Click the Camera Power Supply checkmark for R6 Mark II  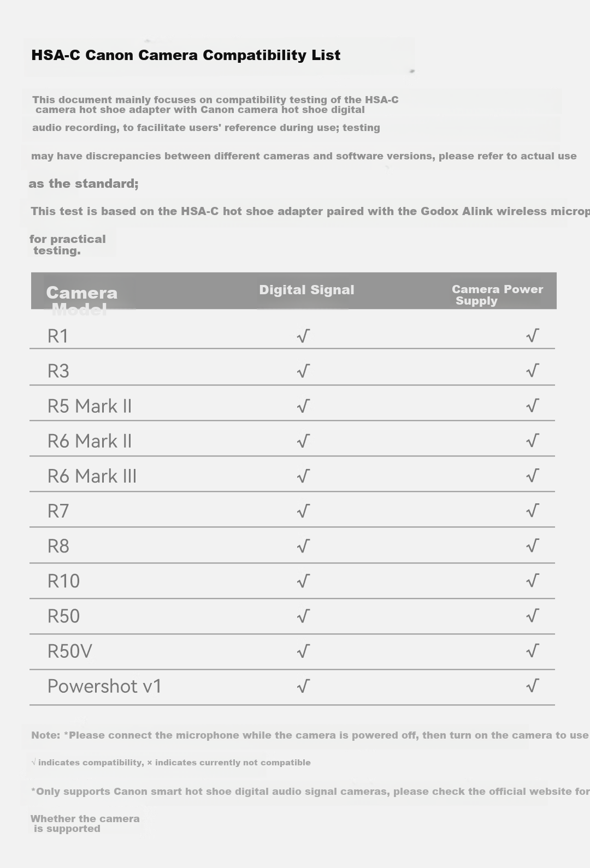533,441
